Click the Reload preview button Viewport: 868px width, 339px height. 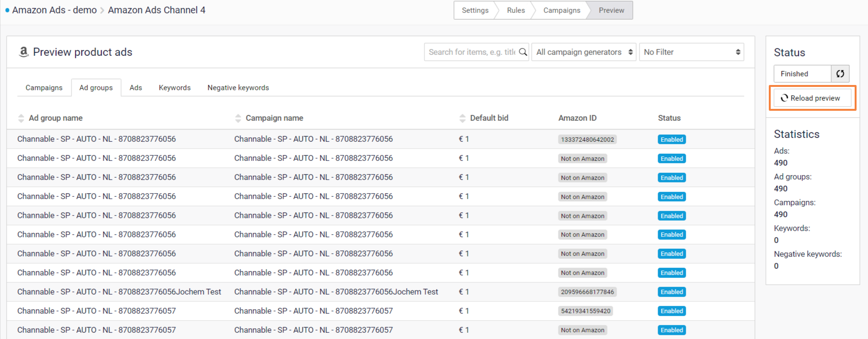pos(812,98)
